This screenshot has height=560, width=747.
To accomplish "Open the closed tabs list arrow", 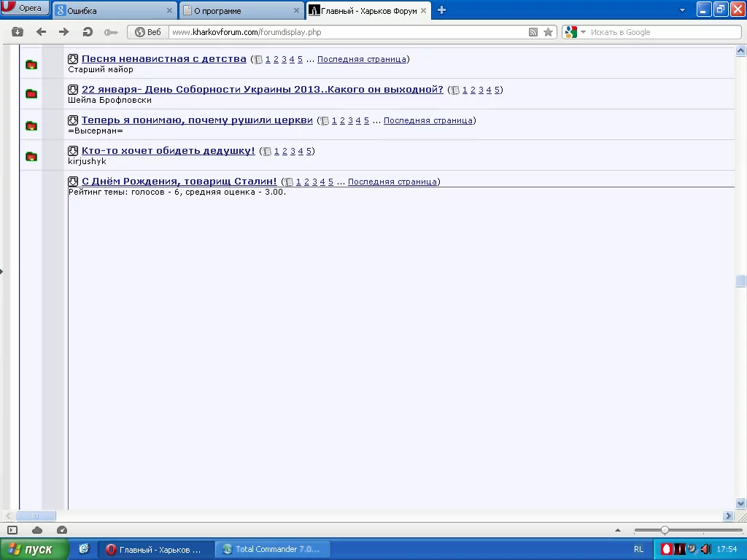I will (x=682, y=10).
